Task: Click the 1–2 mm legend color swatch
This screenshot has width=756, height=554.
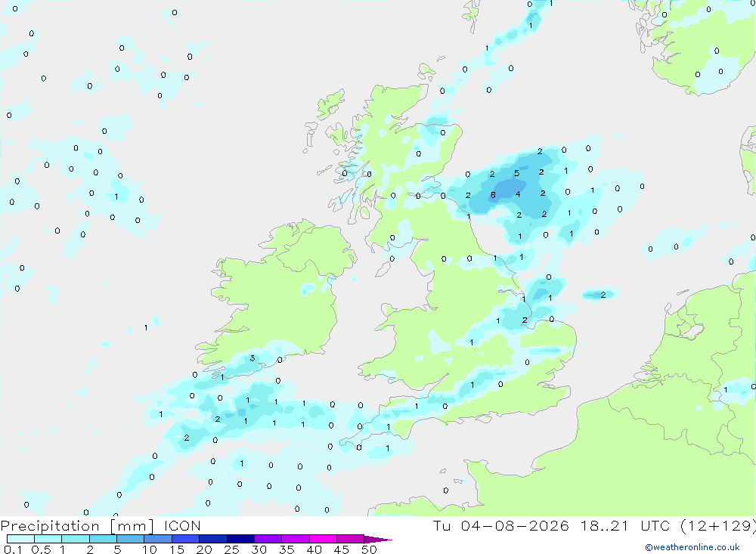Action: coord(75,539)
